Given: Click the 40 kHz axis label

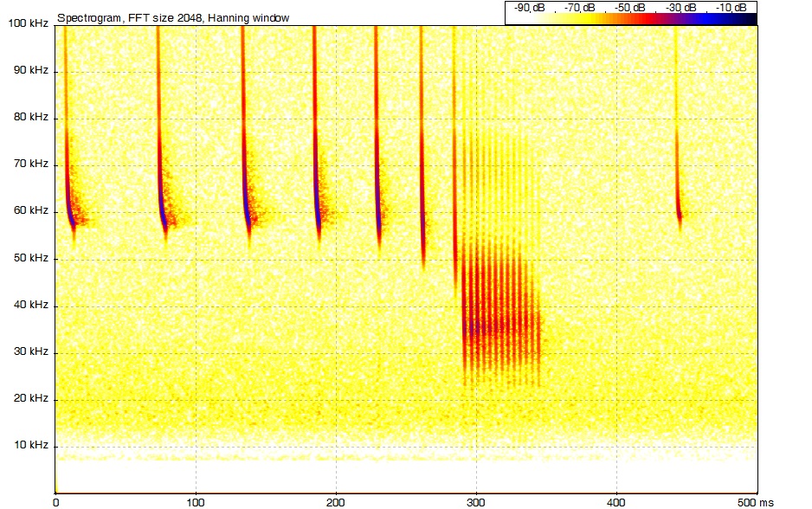Looking at the screenshot, I should [x=31, y=305].
